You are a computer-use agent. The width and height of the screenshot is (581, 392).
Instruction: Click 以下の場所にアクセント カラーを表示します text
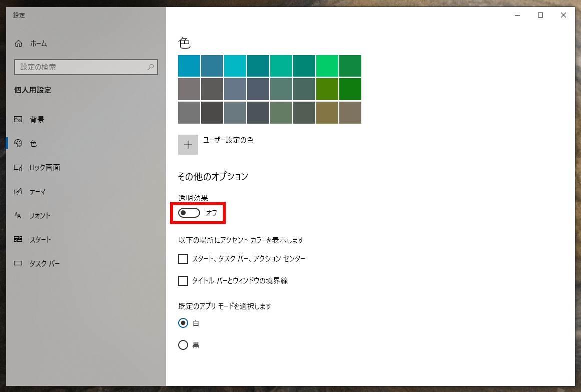pyautogui.click(x=241, y=240)
